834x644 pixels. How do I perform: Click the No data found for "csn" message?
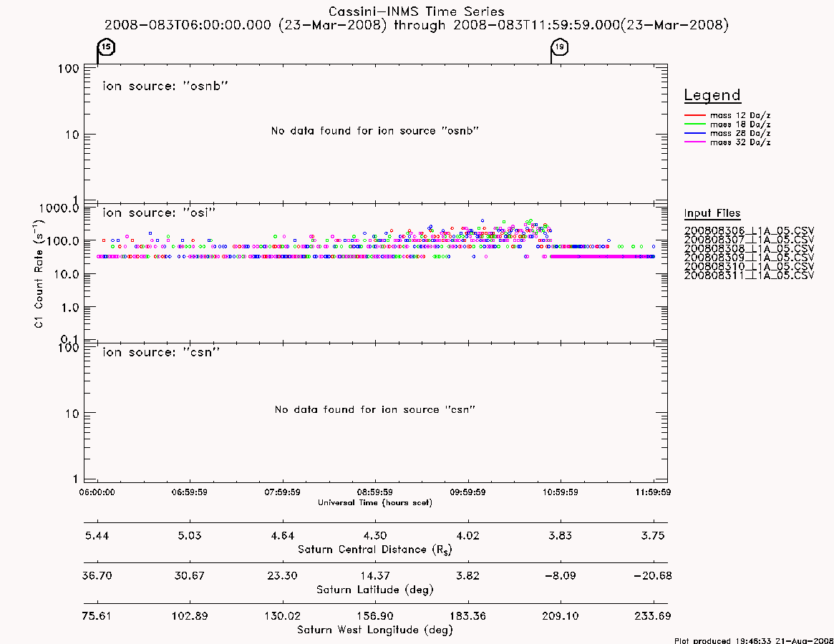click(x=375, y=409)
